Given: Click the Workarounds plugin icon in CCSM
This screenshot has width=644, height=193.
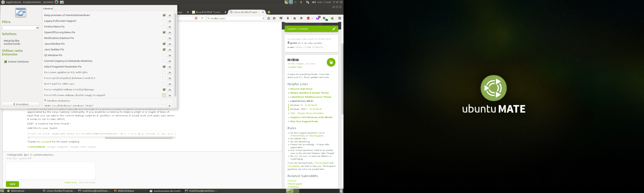Looking at the screenshot, I should point(21,13).
